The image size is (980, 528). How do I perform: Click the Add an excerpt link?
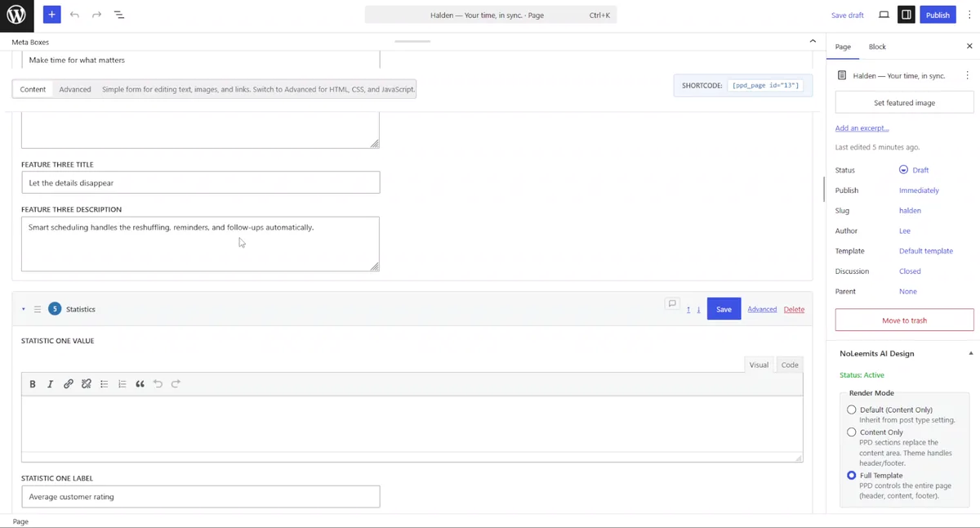[862, 128]
